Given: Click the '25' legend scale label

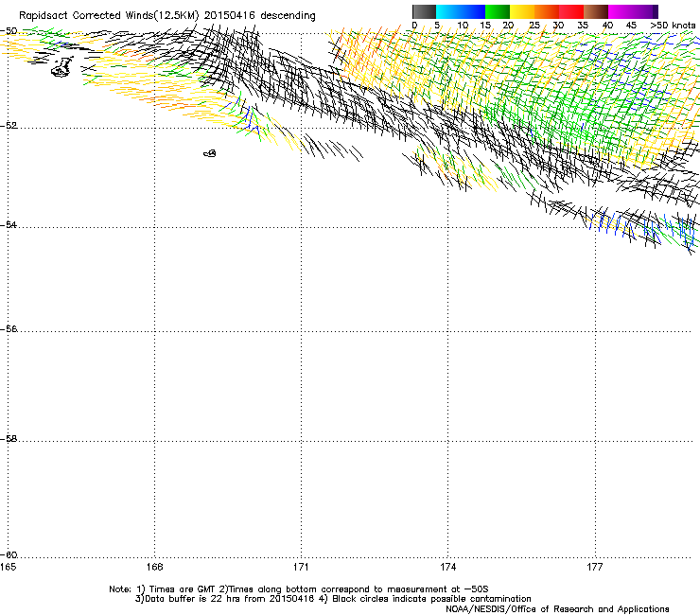Looking at the screenshot, I should (x=534, y=26).
